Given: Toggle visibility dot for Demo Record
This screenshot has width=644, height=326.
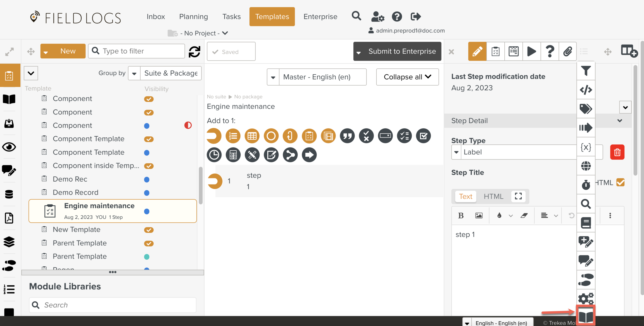Looking at the screenshot, I should coord(147,193).
